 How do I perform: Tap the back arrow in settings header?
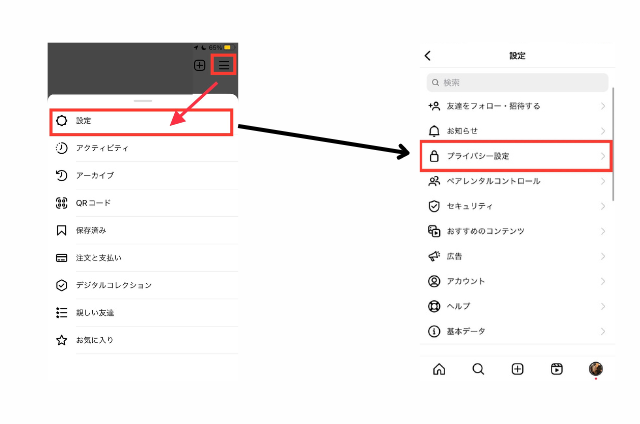[x=428, y=56]
